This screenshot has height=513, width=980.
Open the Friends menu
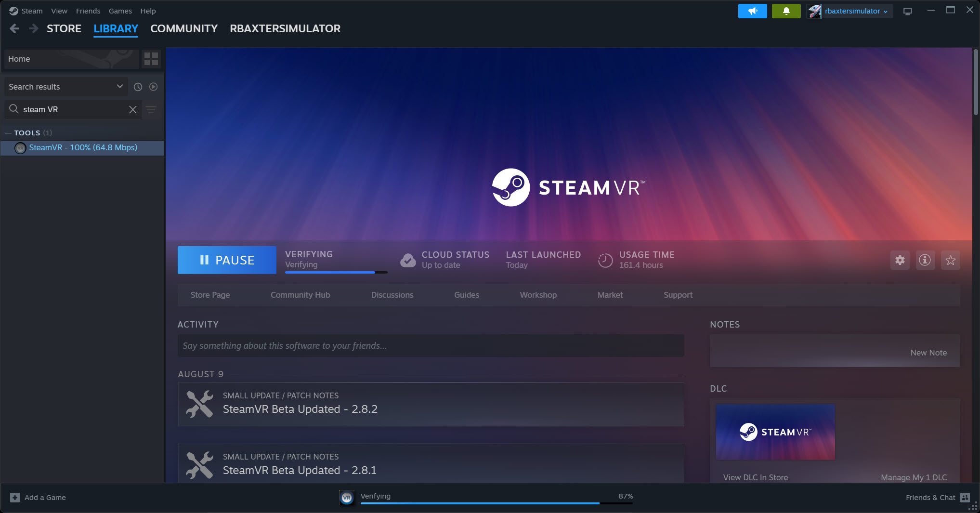(x=88, y=11)
